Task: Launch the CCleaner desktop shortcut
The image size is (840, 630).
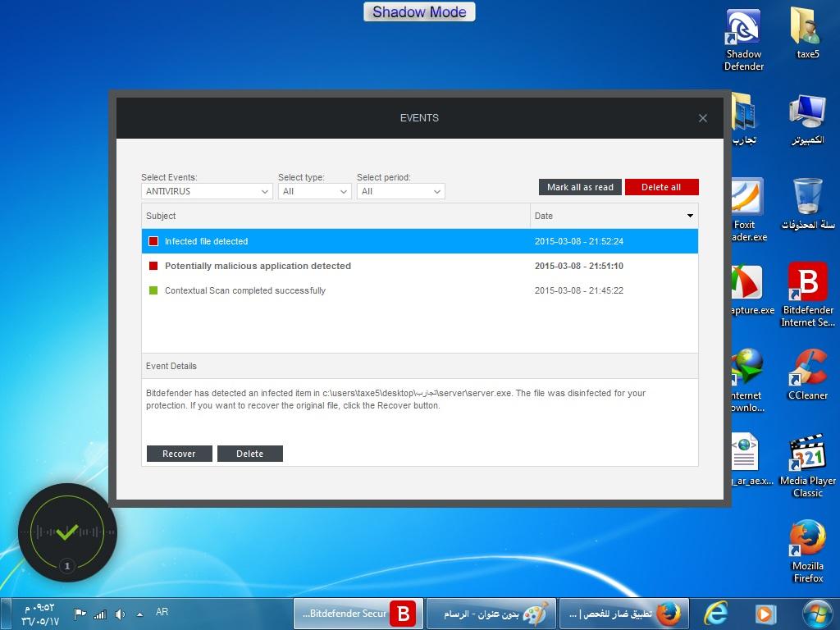Action: pos(807,374)
